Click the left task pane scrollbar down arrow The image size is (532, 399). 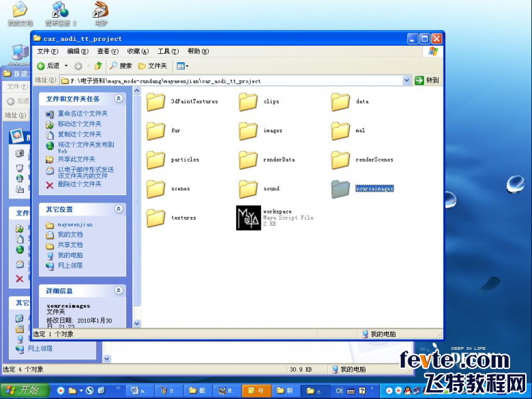click(x=136, y=323)
